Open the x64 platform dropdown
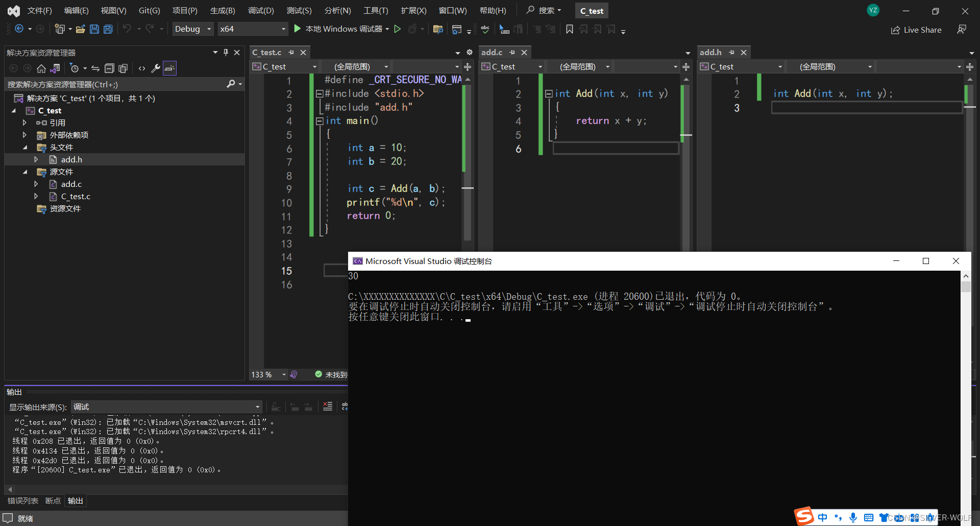The image size is (980, 526). (x=253, y=29)
